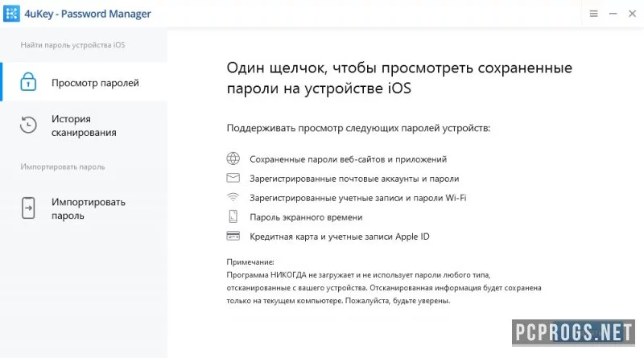Open Импортировать пароль sidebar item
The width and height of the screenshot is (644, 358).
[x=84, y=208]
